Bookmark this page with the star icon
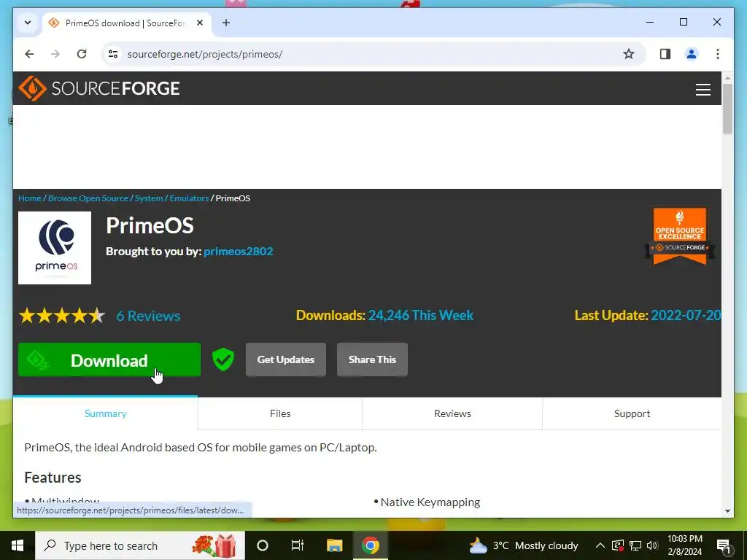The image size is (747, 560). click(x=628, y=54)
